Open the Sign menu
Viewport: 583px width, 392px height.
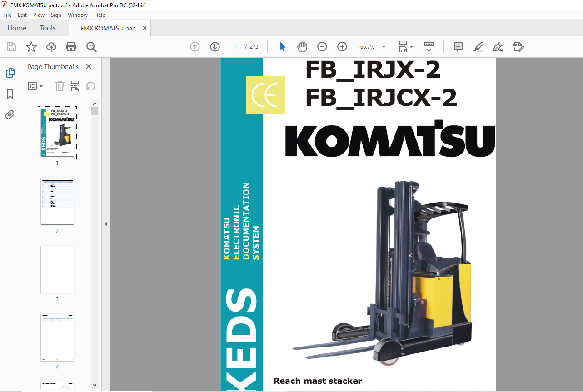tap(56, 15)
